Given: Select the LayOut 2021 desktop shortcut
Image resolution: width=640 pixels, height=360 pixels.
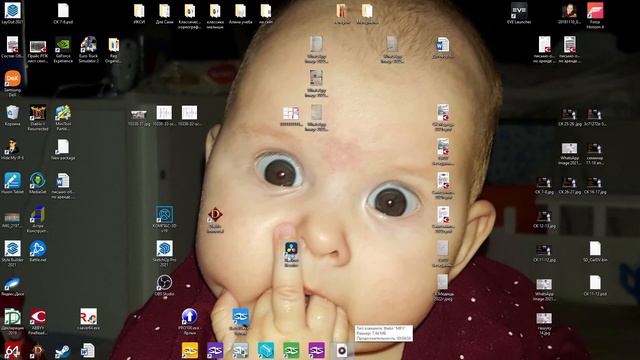Looking at the screenshot, I should pyautogui.click(x=12, y=11).
